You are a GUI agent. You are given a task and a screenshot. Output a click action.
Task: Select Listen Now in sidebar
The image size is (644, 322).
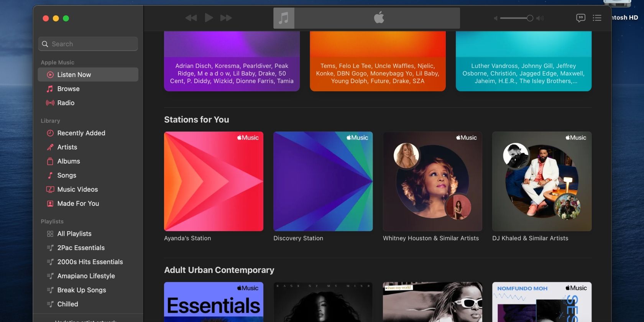88,75
